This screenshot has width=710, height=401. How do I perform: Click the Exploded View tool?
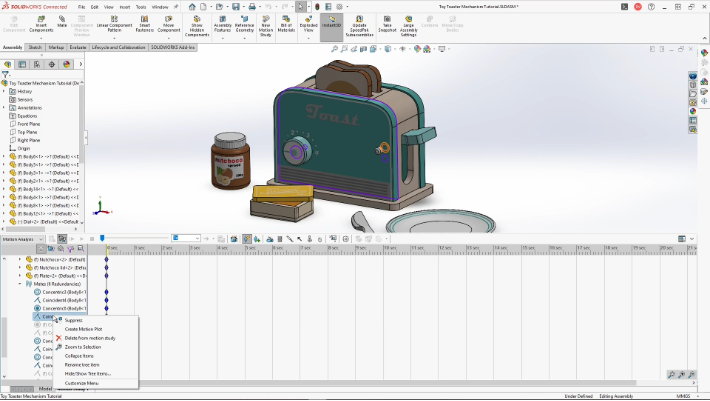(x=308, y=24)
